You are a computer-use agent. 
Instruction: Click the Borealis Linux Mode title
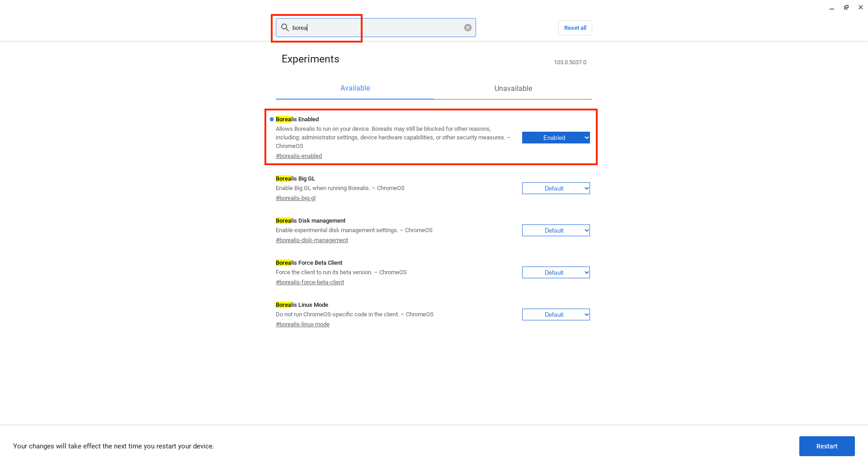[302, 305]
